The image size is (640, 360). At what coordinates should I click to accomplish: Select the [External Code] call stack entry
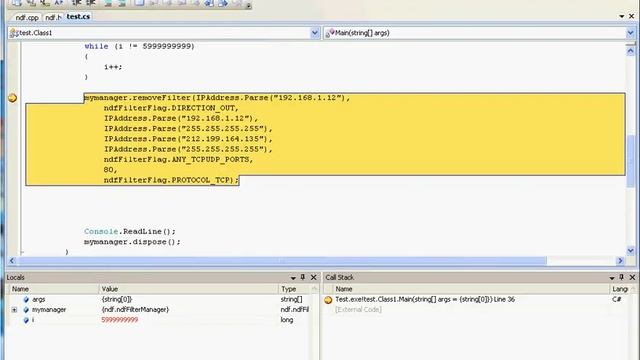click(x=358, y=310)
